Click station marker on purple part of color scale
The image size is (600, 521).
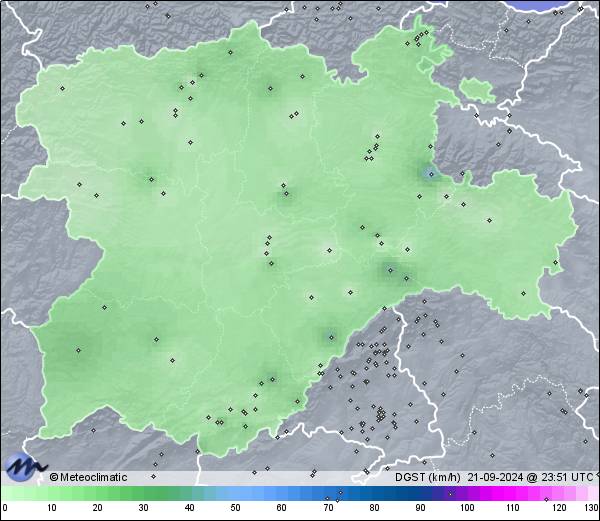coord(450,494)
